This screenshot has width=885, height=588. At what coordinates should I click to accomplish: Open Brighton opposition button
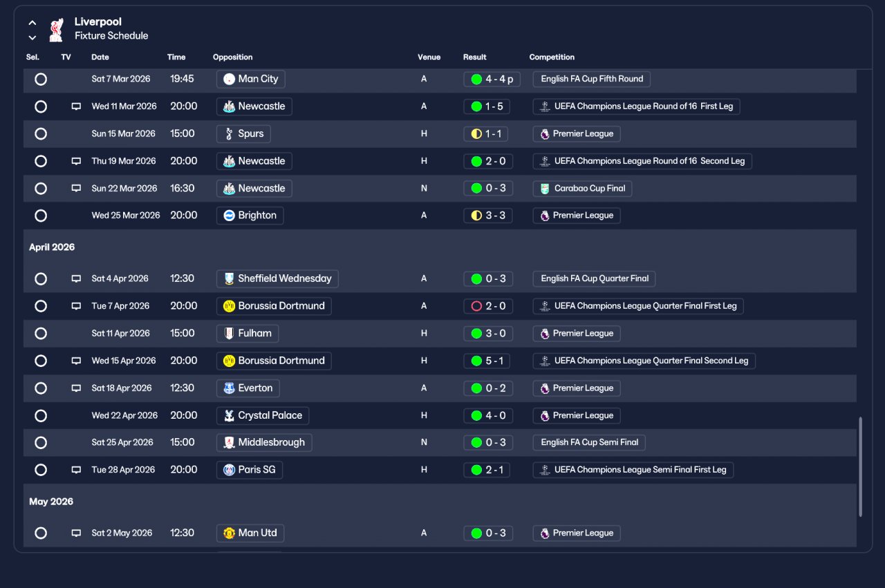(x=250, y=216)
